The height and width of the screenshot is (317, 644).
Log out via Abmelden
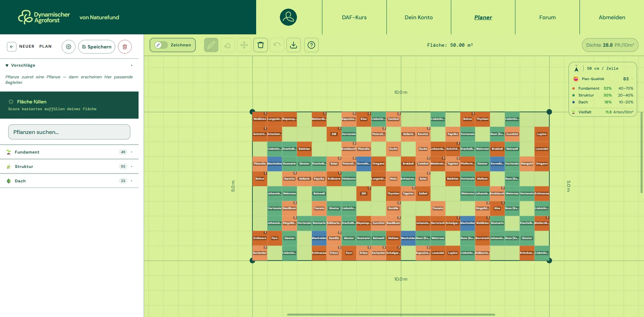tap(612, 17)
